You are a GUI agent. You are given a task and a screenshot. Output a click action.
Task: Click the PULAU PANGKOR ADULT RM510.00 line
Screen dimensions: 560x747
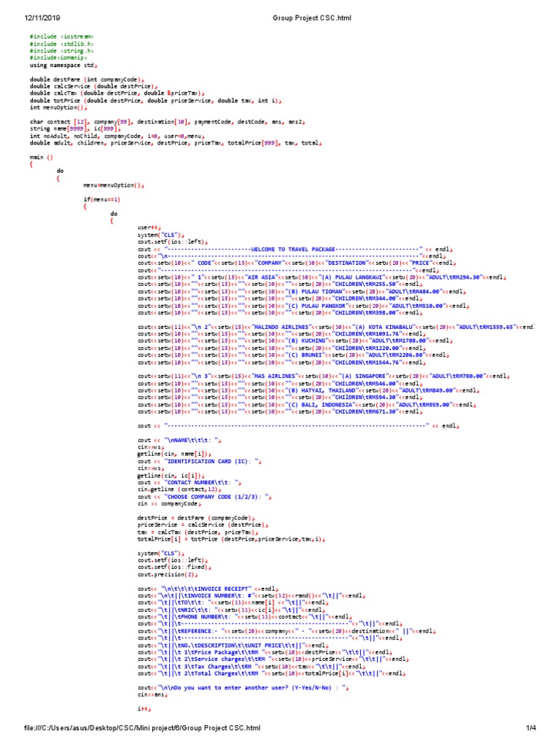(x=303, y=306)
